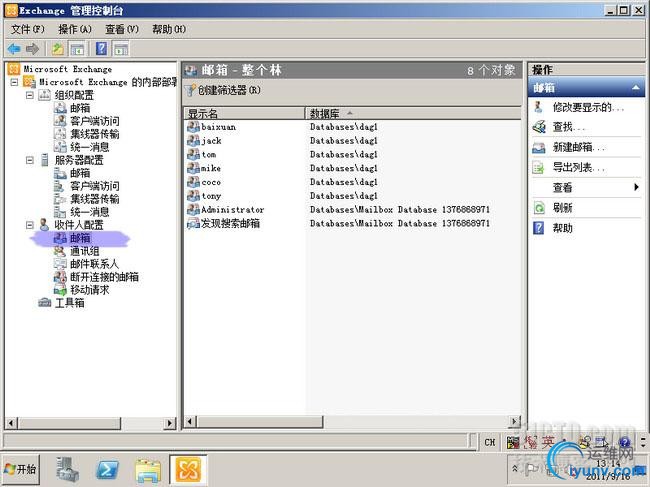Open the Help toolbar question mark icon
The width and height of the screenshot is (650, 487).
click(x=101, y=49)
